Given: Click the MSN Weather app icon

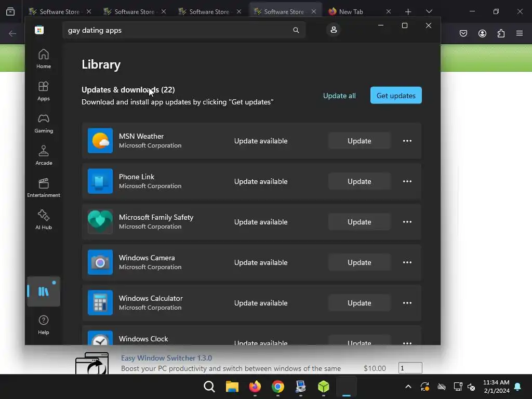Looking at the screenshot, I should coord(100,141).
